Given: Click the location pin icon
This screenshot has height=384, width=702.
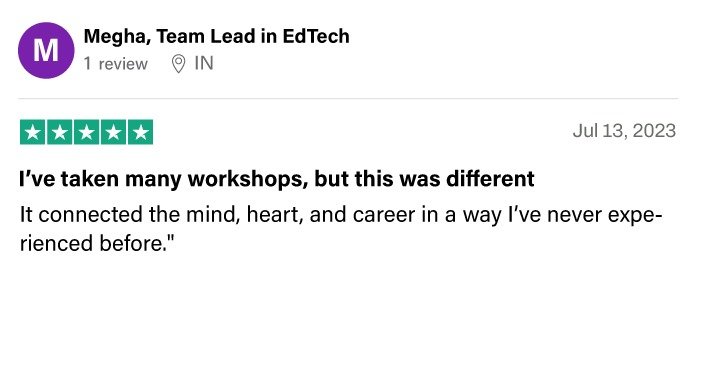Looking at the screenshot, I should tap(178, 64).
